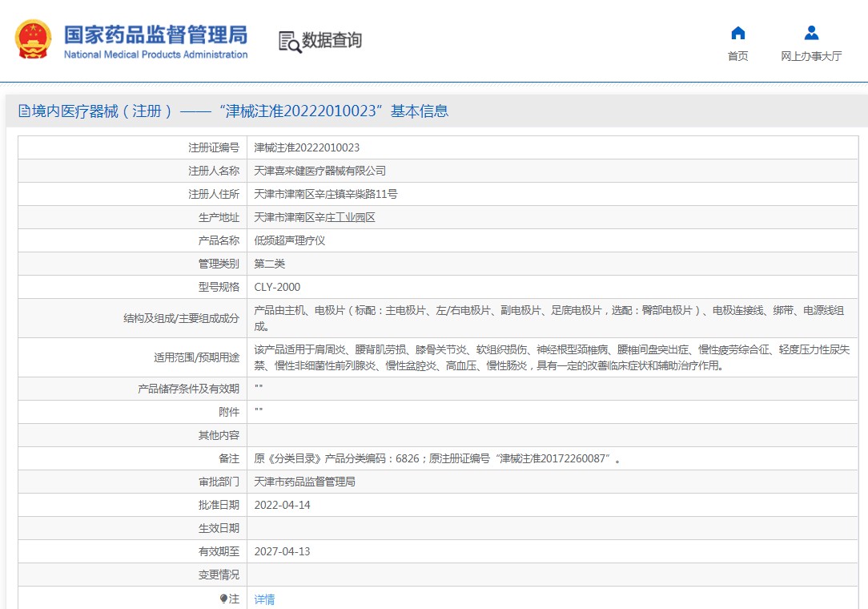Select registration number value 津械注准20222010023
Screen dimensions: 868x609
tap(307, 147)
